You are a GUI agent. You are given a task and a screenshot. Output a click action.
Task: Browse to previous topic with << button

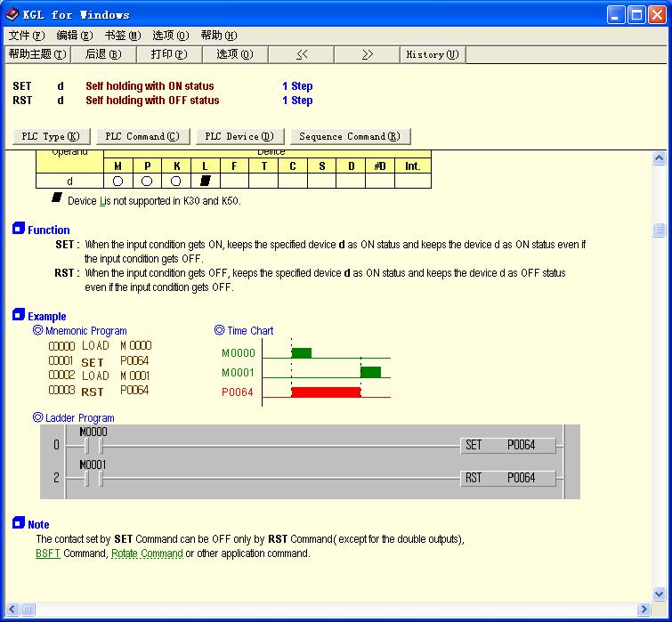pyautogui.click(x=301, y=54)
